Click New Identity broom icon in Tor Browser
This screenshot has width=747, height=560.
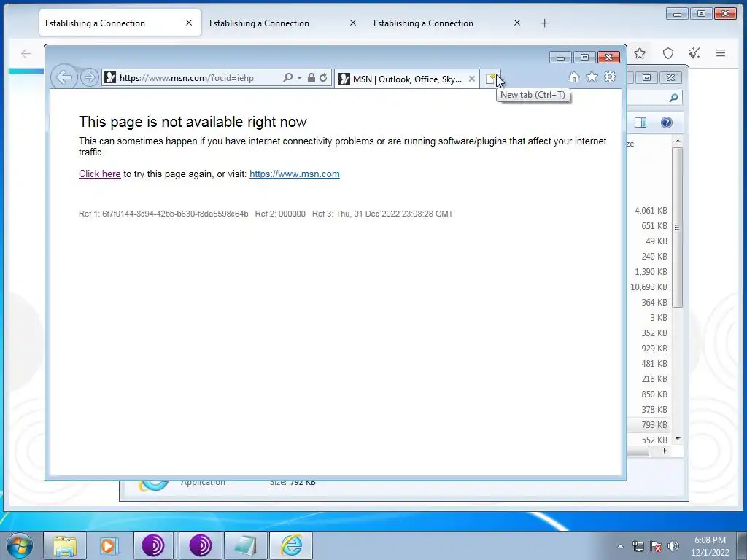pyautogui.click(x=694, y=53)
